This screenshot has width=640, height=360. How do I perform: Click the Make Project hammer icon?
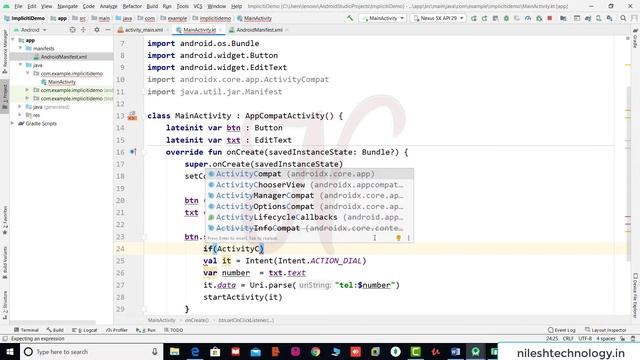click(x=350, y=18)
